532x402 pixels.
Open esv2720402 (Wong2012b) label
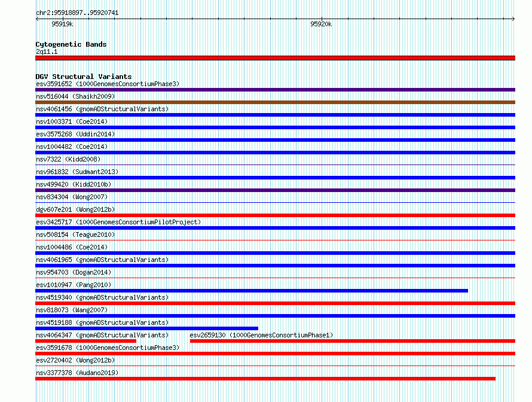click(75, 360)
